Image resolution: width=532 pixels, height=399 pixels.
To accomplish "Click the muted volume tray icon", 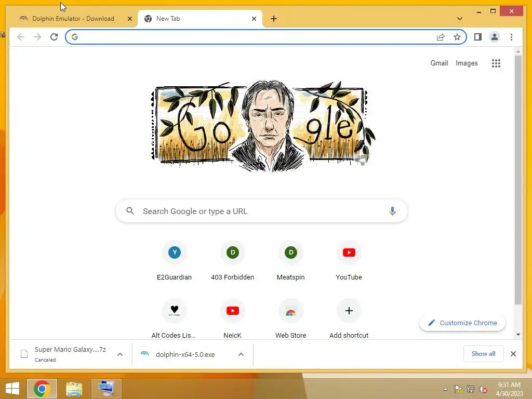I will 483,389.
